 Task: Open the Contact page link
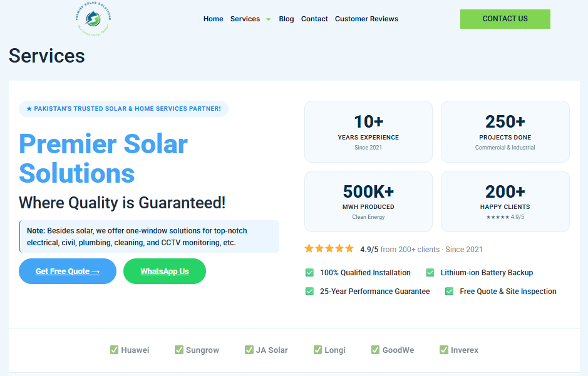[x=314, y=19]
